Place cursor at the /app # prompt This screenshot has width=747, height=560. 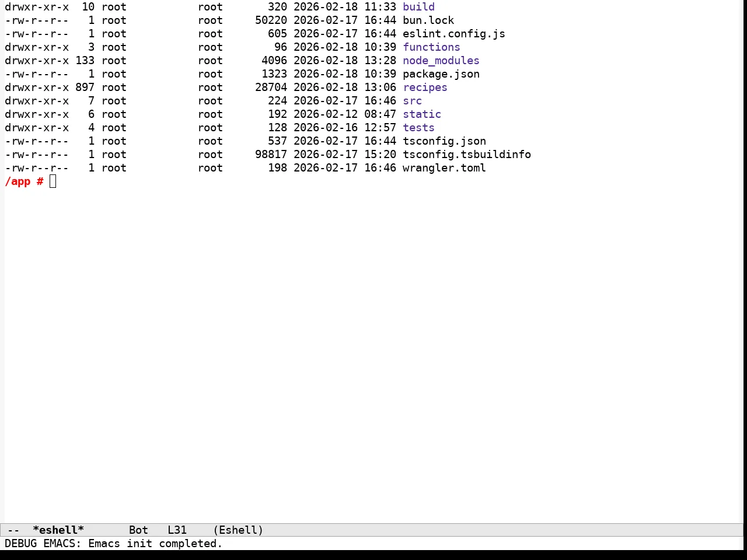tap(53, 181)
